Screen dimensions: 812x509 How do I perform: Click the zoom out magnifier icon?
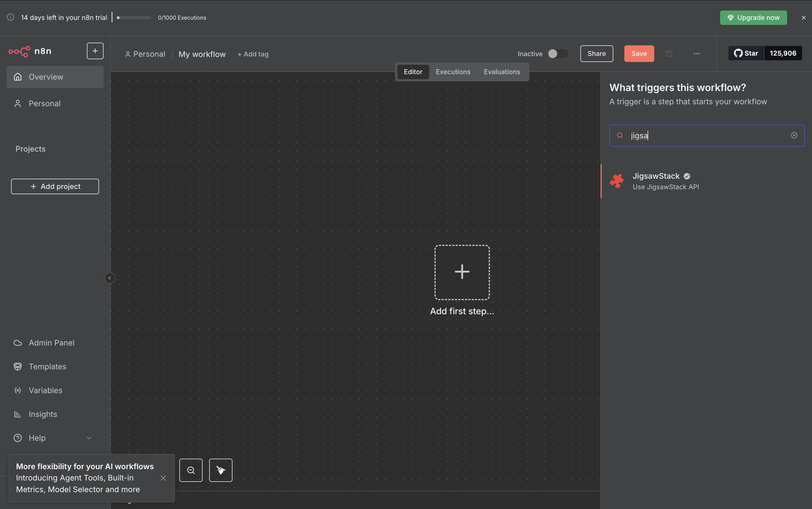pos(191,470)
